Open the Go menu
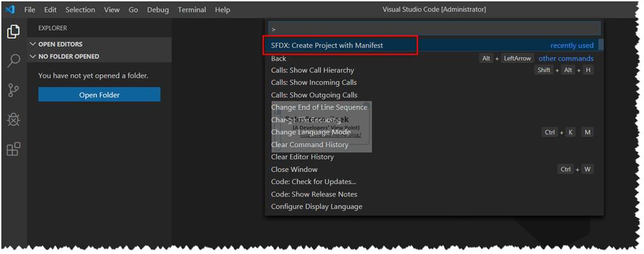644x254 pixels. tap(133, 9)
